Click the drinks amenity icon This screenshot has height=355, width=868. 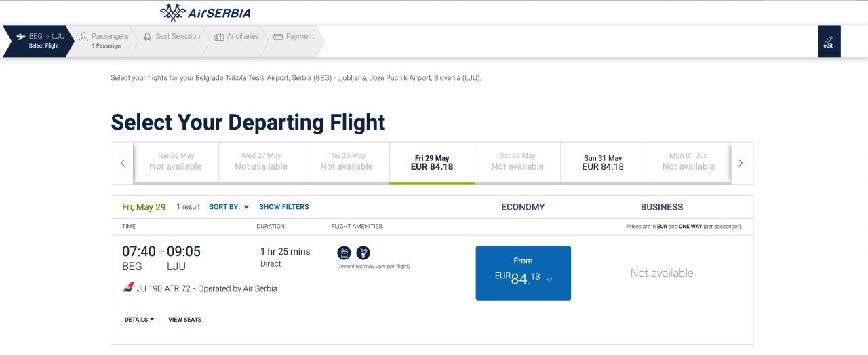tap(363, 253)
